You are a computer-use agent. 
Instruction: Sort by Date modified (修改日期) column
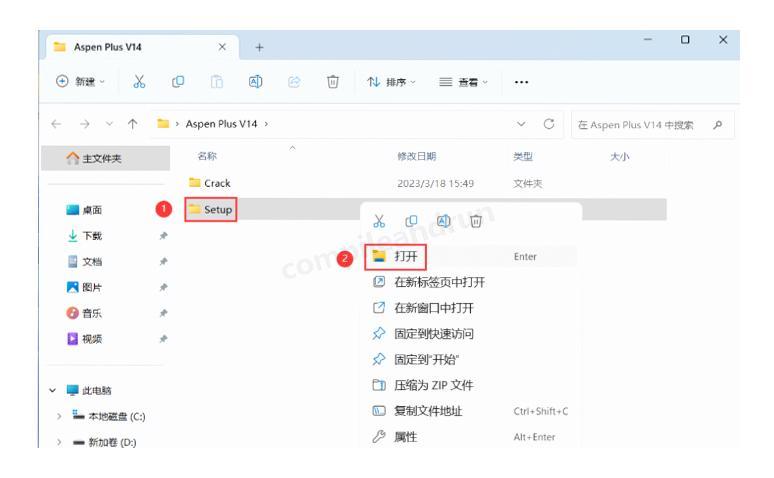pyautogui.click(x=417, y=157)
